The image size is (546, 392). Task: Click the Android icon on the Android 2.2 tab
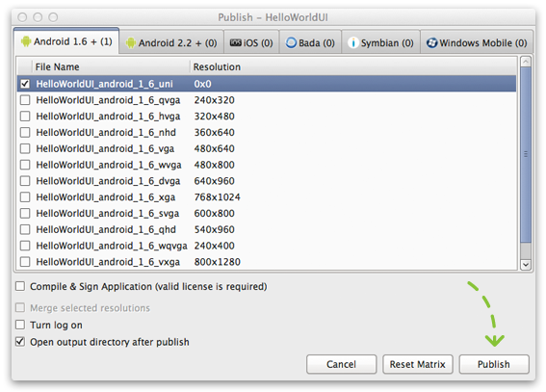tap(131, 43)
